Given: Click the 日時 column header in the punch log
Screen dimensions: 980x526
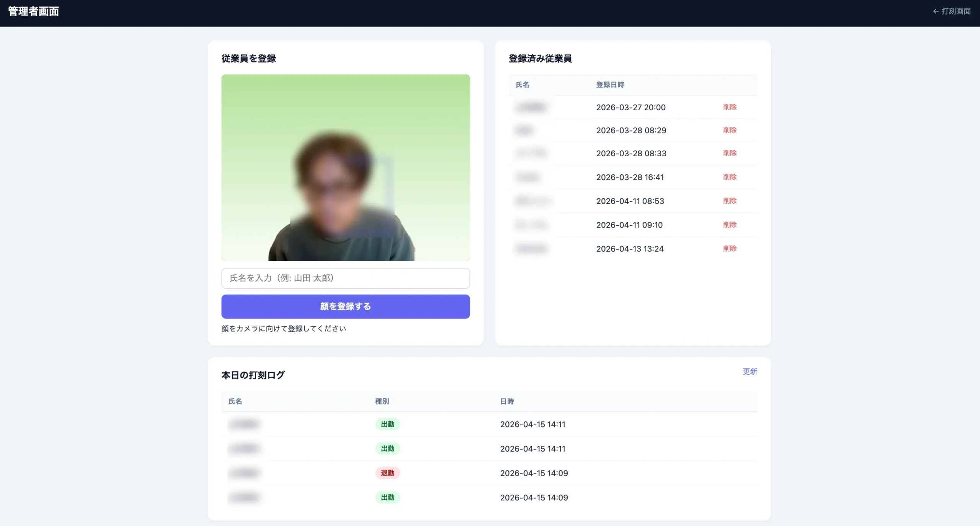Looking at the screenshot, I should click(507, 401).
